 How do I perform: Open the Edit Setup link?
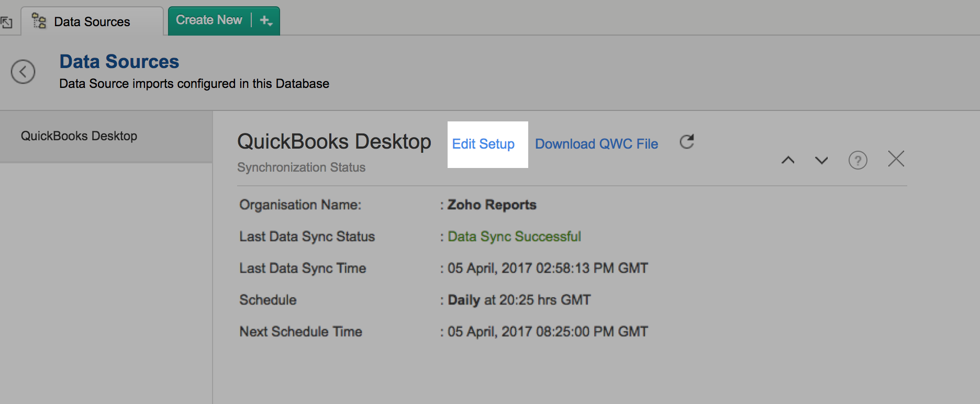[483, 144]
